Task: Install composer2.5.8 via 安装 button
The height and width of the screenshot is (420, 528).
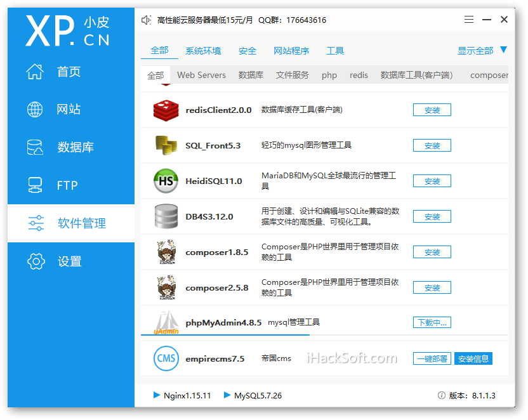Action: (x=432, y=288)
